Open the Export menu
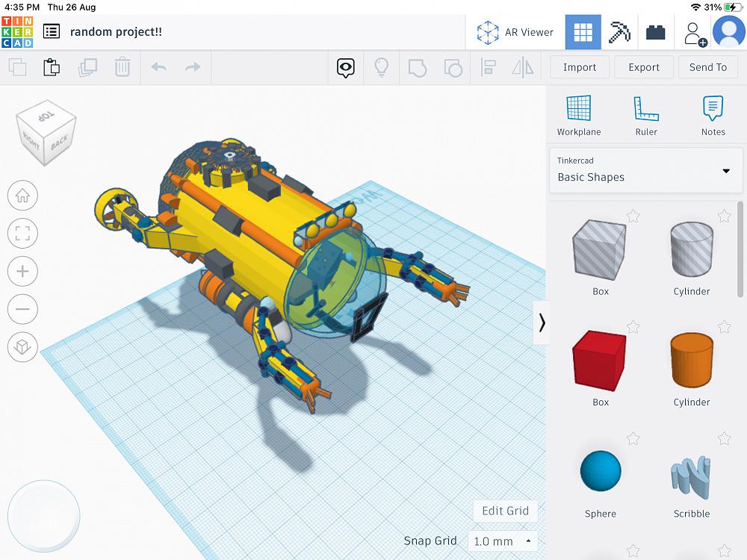Image resolution: width=747 pixels, height=560 pixels. [644, 67]
